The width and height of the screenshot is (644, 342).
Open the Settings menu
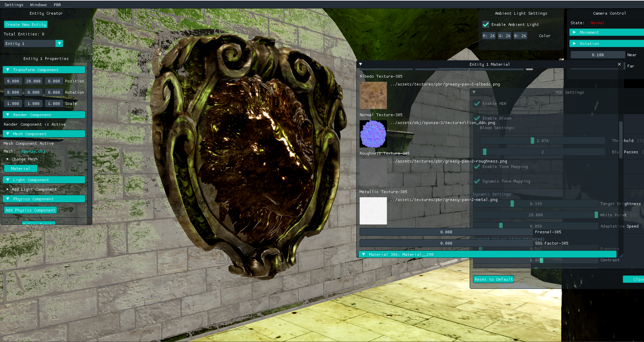(14, 5)
